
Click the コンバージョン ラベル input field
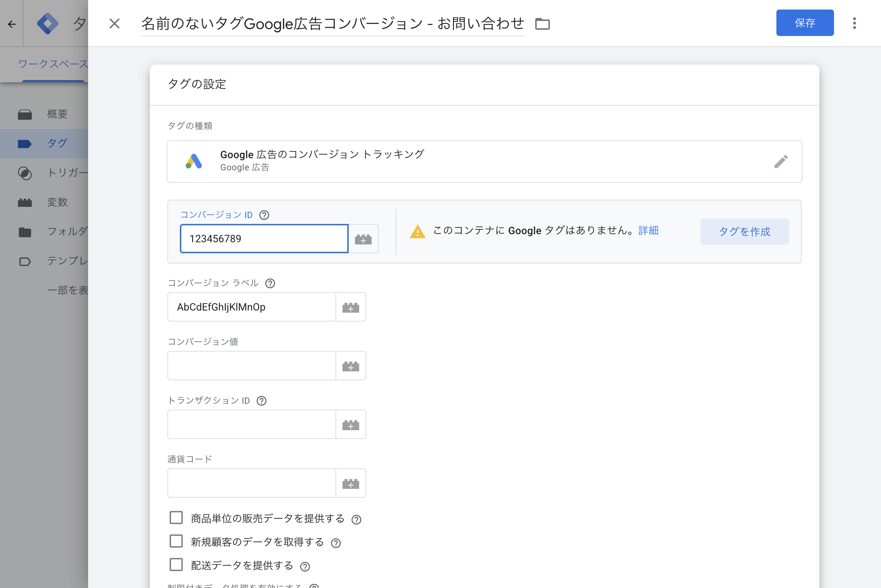pyautogui.click(x=252, y=307)
